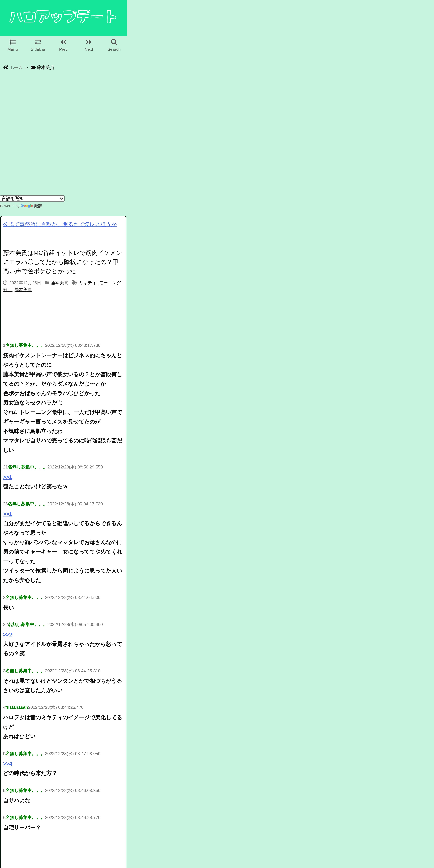Click the ホーム breadcrumb text

pos(16,67)
